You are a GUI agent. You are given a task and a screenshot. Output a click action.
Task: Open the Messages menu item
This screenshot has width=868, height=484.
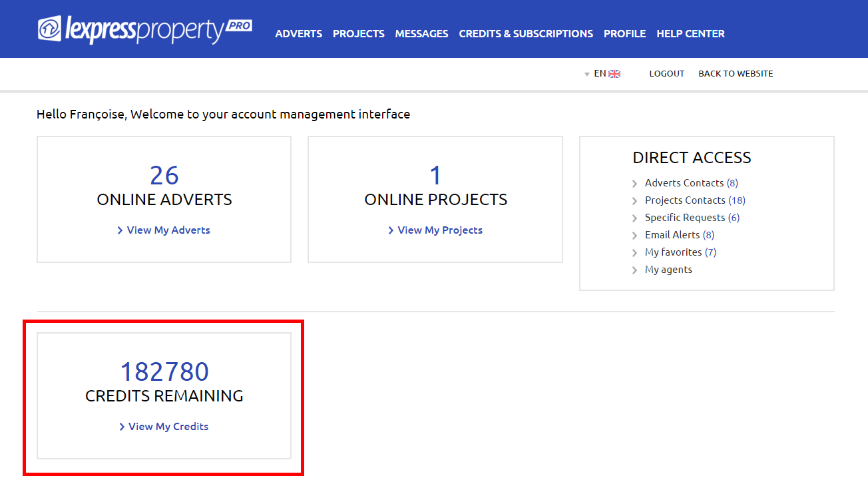coord(422,33)
